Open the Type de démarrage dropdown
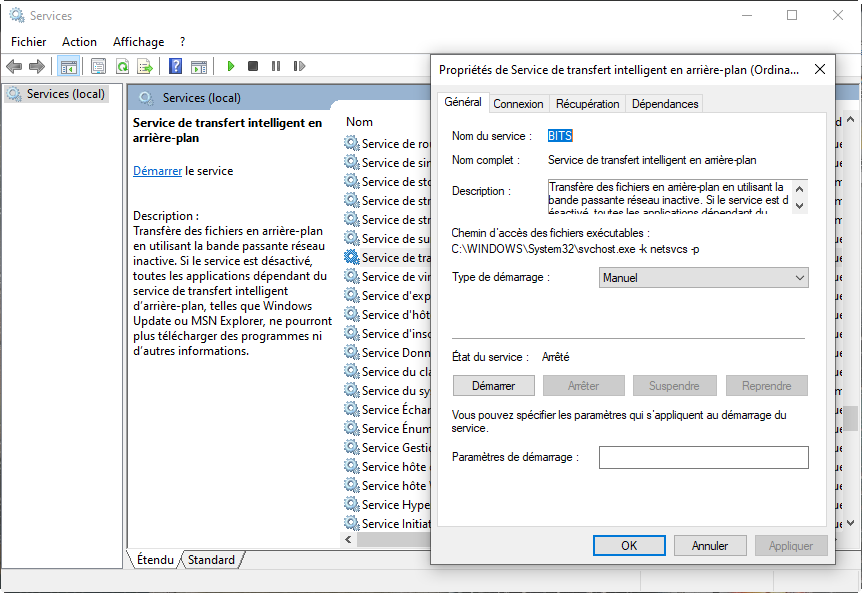 point(703,278)
